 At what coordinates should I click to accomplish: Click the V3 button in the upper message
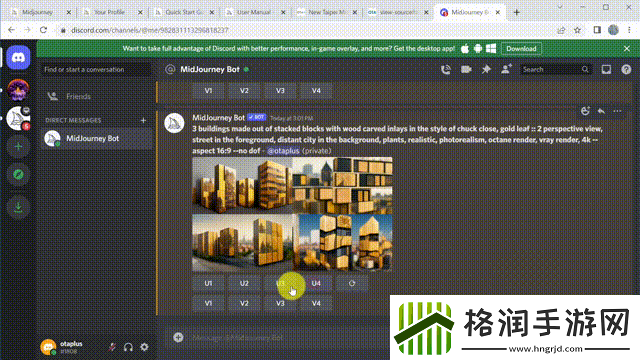[280, 91]
